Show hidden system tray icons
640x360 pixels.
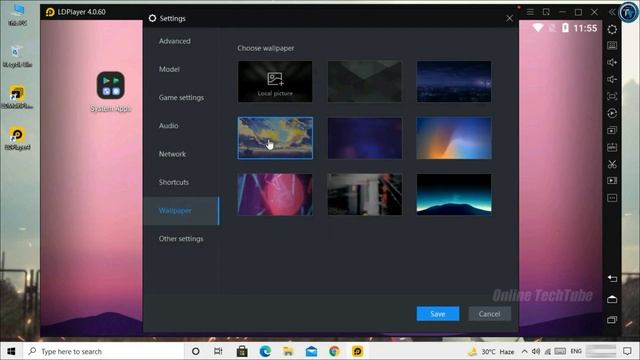click(524, 351)
